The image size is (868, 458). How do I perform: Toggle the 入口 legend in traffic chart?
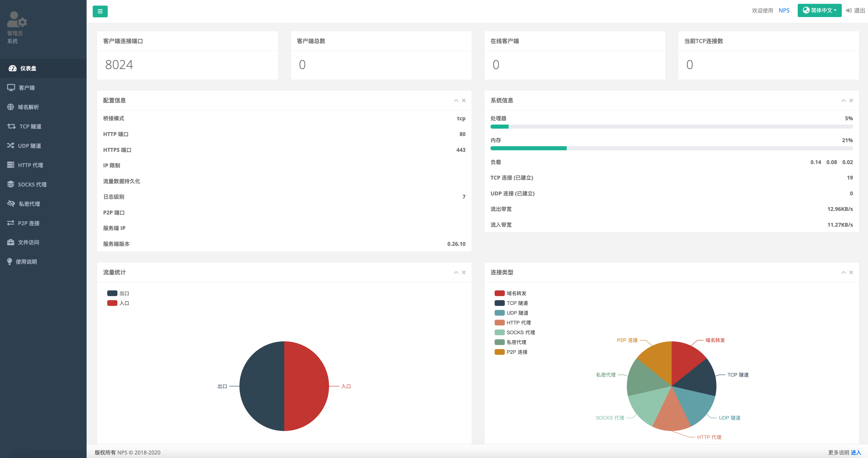click(x=118, y=303)
